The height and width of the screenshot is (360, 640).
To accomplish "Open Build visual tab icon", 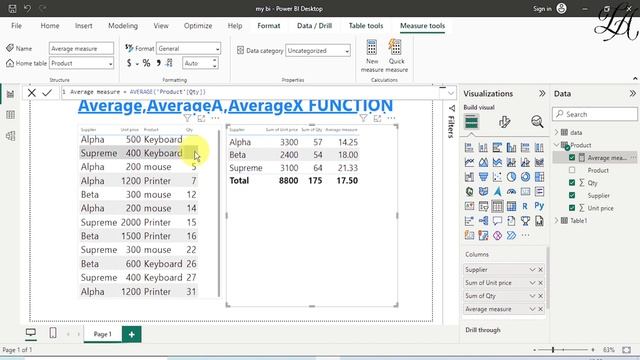I will pos(471,122).
